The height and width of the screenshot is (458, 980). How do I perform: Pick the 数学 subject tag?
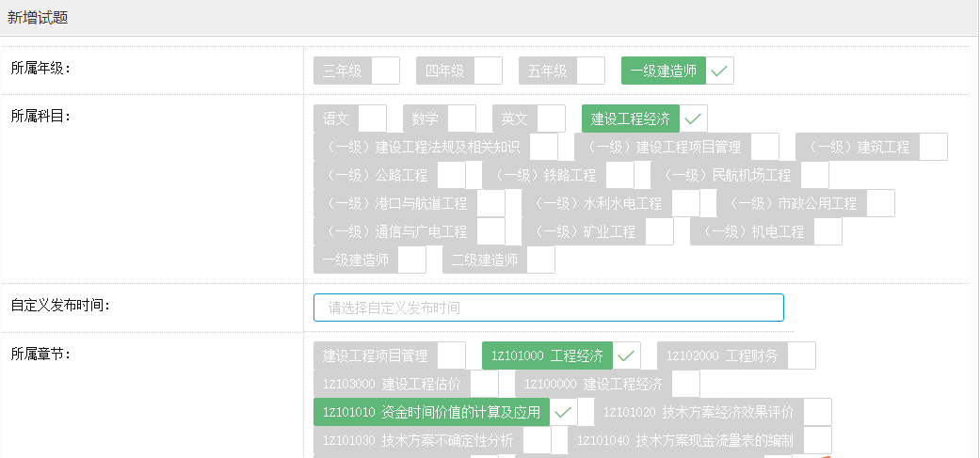pos(426,118)
